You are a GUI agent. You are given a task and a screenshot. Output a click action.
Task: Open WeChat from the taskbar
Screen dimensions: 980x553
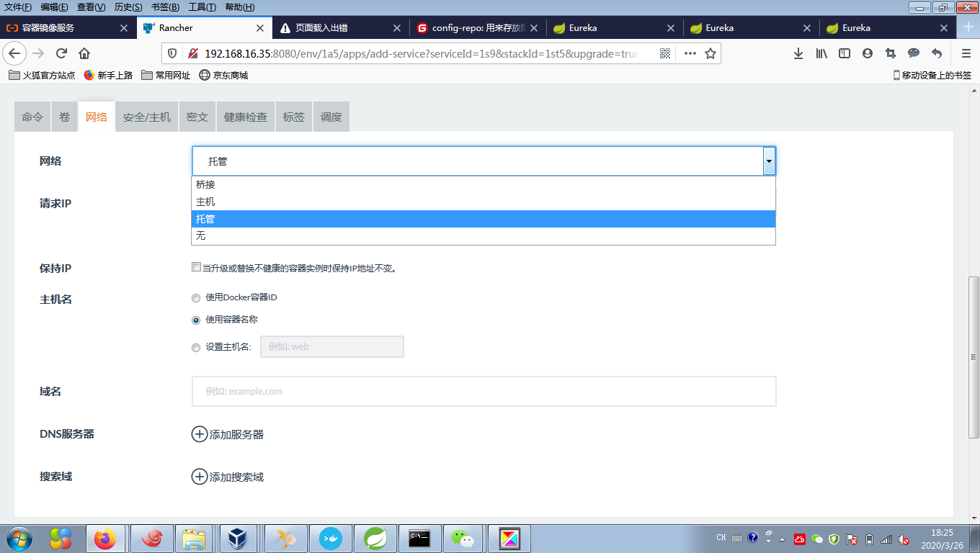pyautogui.click(x=464, y=538)
